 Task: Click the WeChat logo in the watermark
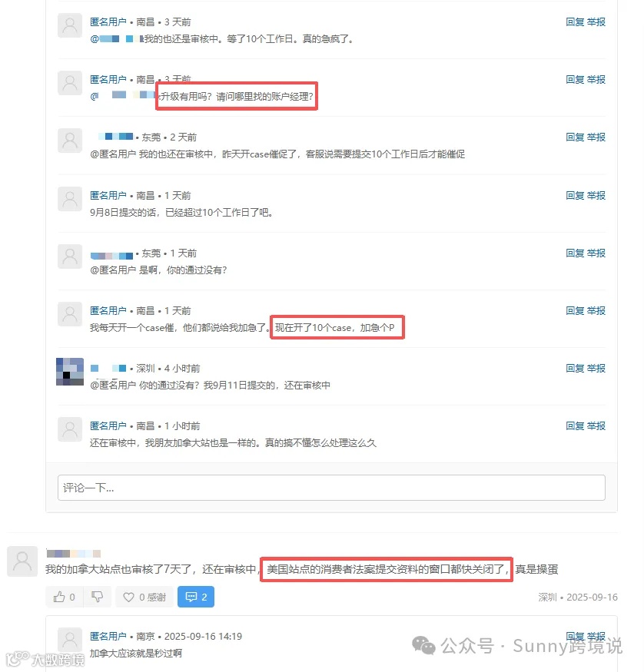coord(423,646)
